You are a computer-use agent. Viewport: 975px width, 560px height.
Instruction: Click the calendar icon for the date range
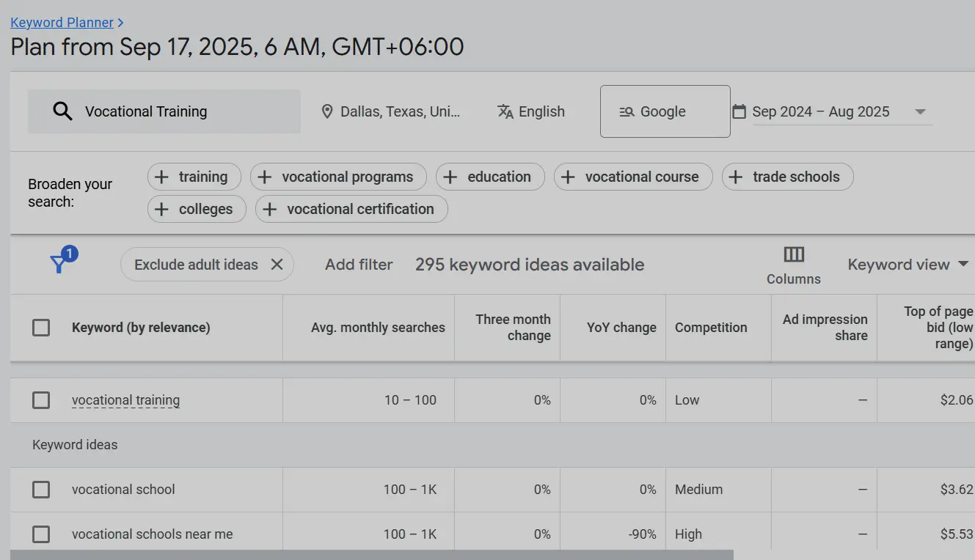point(739,111)
